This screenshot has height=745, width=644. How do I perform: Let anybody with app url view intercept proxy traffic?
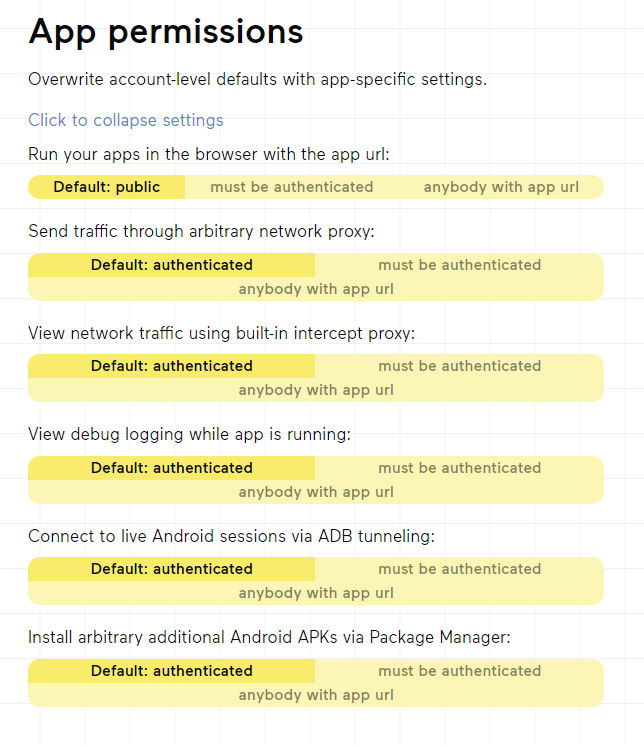click(316, 390)
